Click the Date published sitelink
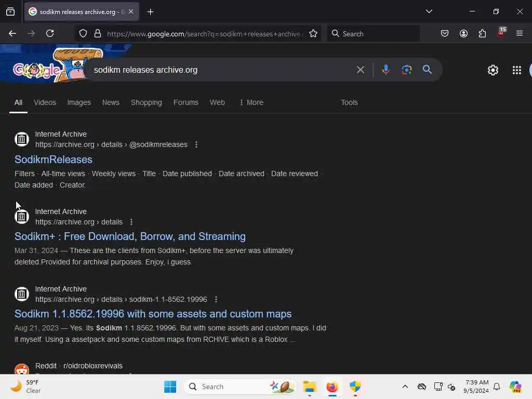The image size is (532, 399). (187, 174)
